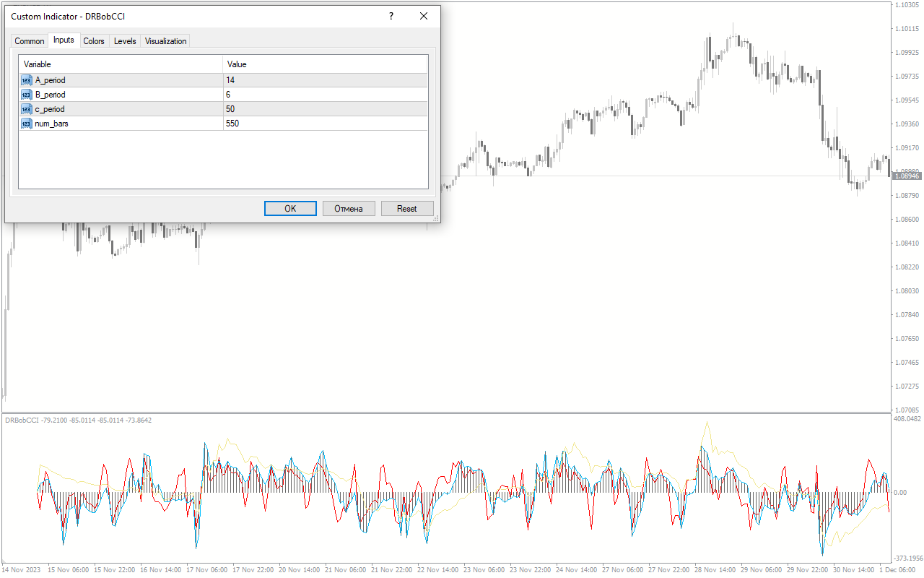Open the Colors tab

(94, 41)
